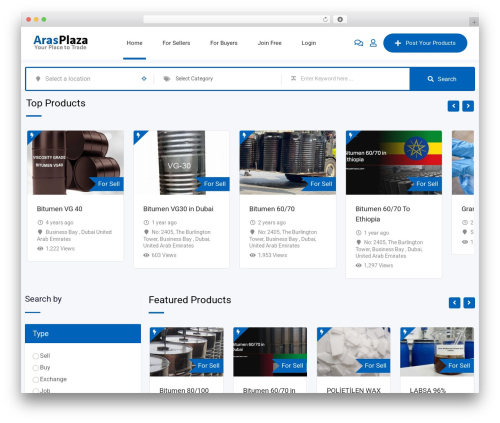Image resolution: width=500 pixels, height=423 pixels.
Task: Open the For Sellers menu
Action: 176,43
